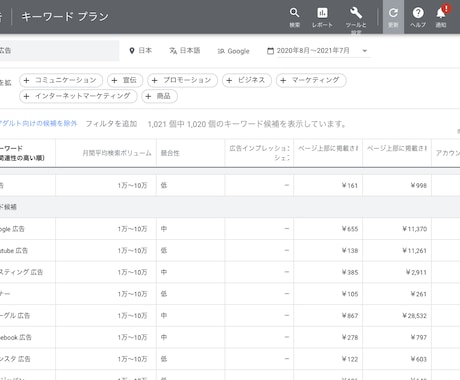The image size is (460, 380).
Task: Sort by 競合性 column header
Action: click(x=170, y=153)
